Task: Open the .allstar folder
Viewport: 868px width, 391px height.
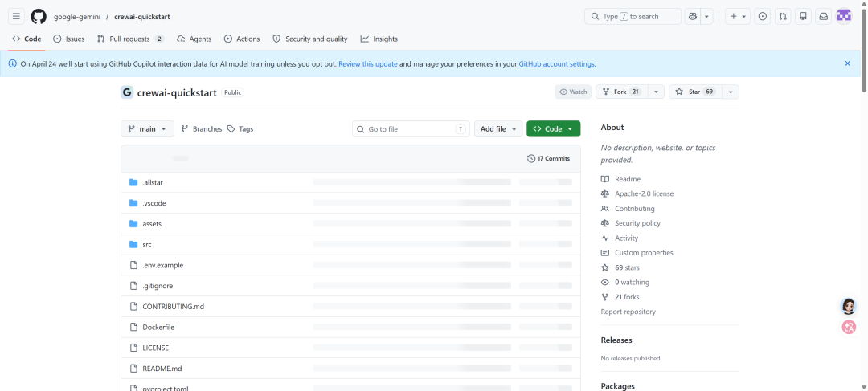Action: click(152, 182)
